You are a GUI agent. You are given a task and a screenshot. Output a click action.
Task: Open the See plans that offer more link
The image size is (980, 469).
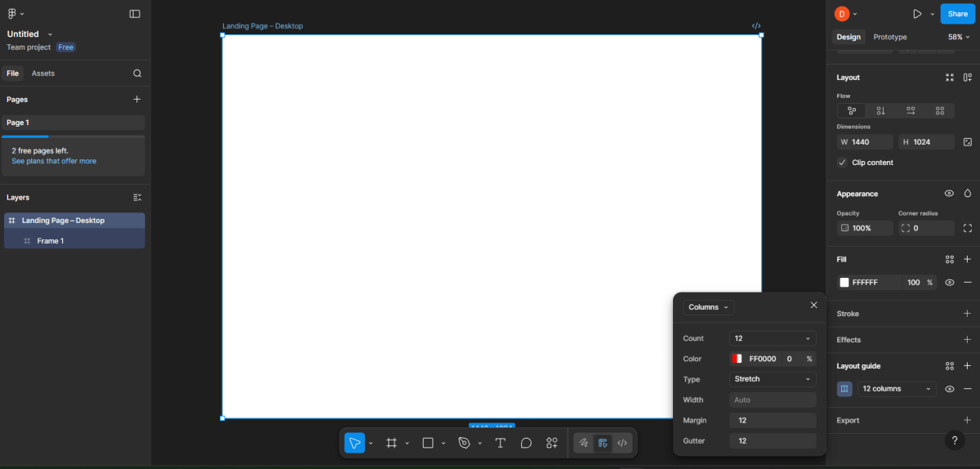[54, 161]
